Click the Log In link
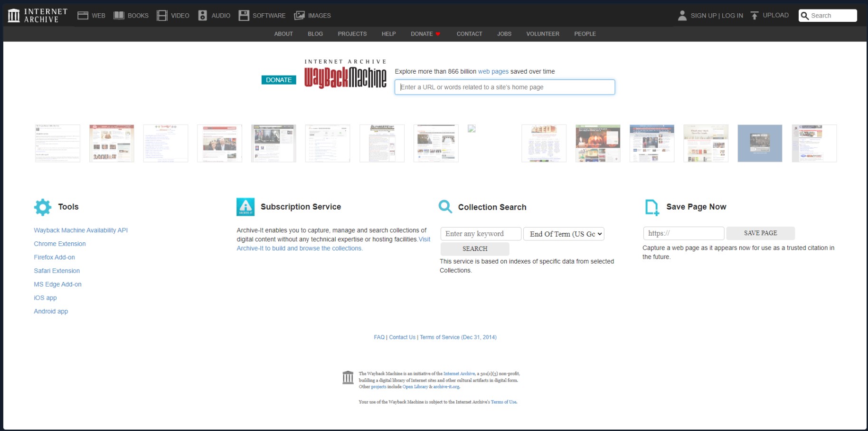 (x=732, y=16)
